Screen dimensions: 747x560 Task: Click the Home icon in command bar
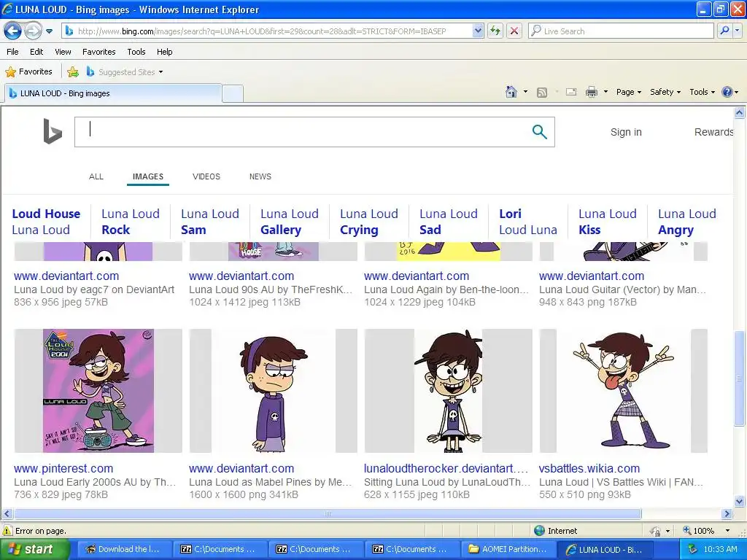[x=511, y=92]
